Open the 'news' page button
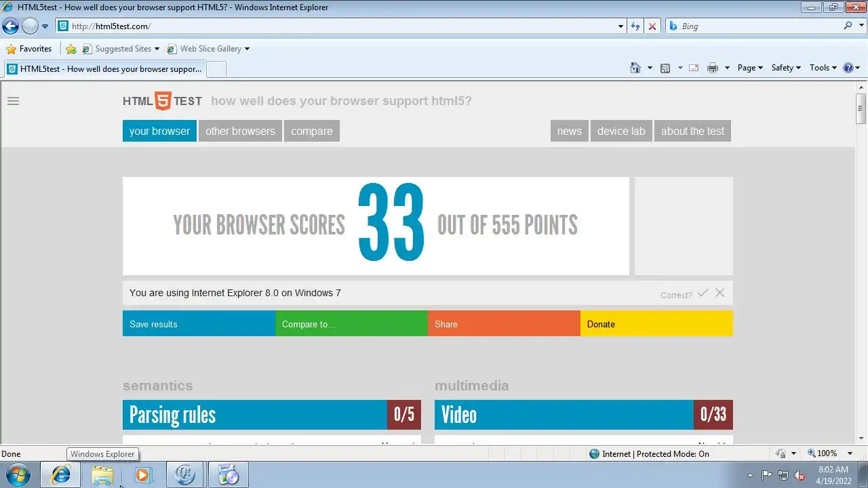Image resolution: width=868 pixels, height=488 pixels. pos(570,131)
